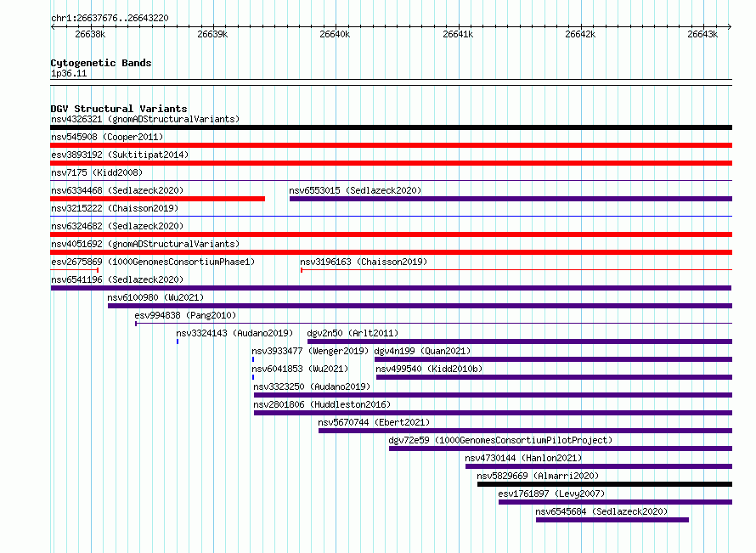Click the nsv4326321 (gnomADStructuralVariants) label
The height and width of the screenshot is (553, 756).
pos(145,119)
